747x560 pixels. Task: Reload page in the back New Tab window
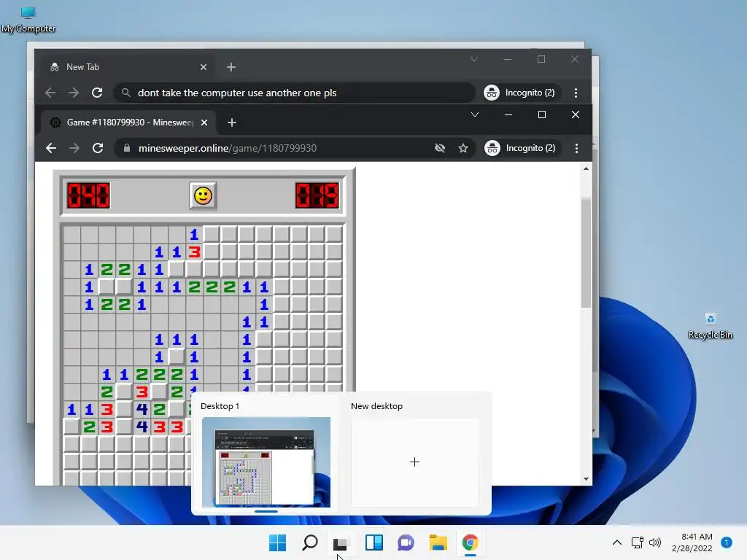[x=97, y=93]
